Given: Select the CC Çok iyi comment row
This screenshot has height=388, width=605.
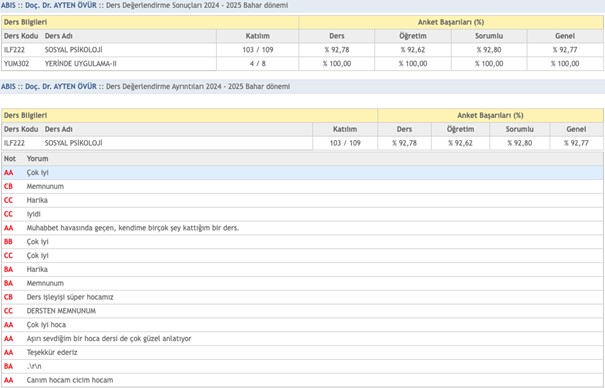Looking at the screenshot, I should coord(302,255).
